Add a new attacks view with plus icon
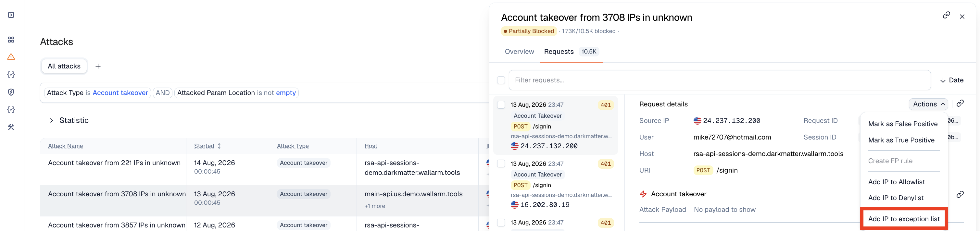 [98, 66]
